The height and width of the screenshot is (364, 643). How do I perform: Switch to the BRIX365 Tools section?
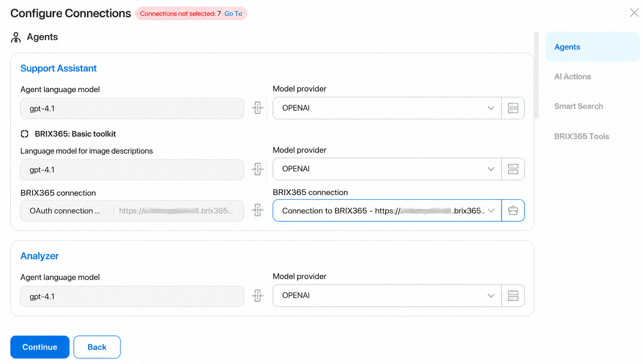click(x=582, y=136)
